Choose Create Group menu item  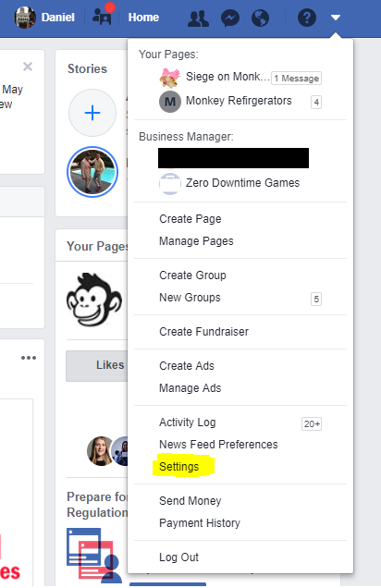[x=192, y=275]
